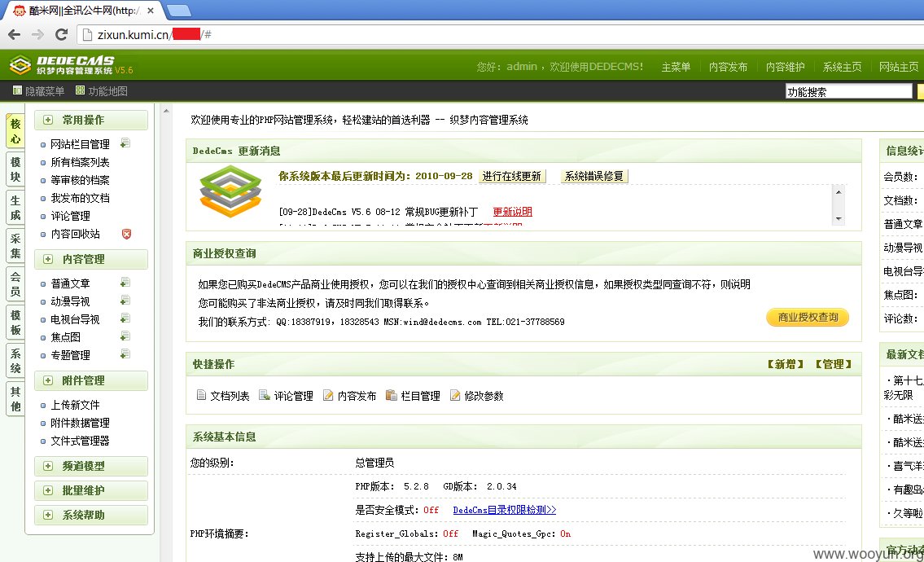The width and height of the screenshot is (924, 562).
Task: Collapse the 常用操作 menu section
Action: click(48, 120)
